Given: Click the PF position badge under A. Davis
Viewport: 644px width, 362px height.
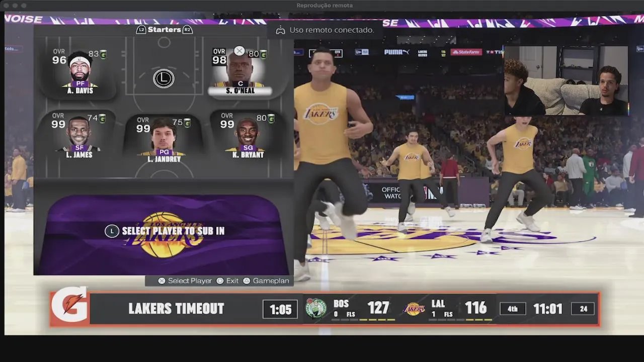Looking at the screenshot, I should tap(80, 84).
